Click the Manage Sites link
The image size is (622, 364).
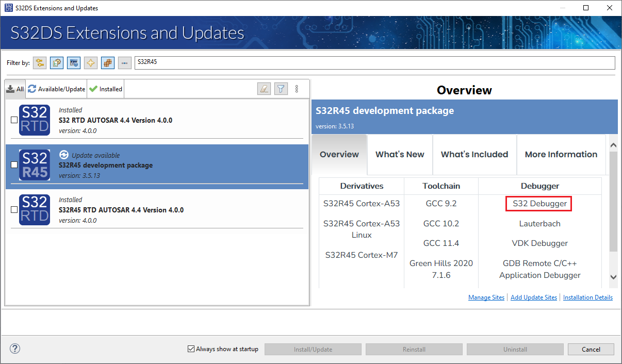486,297
